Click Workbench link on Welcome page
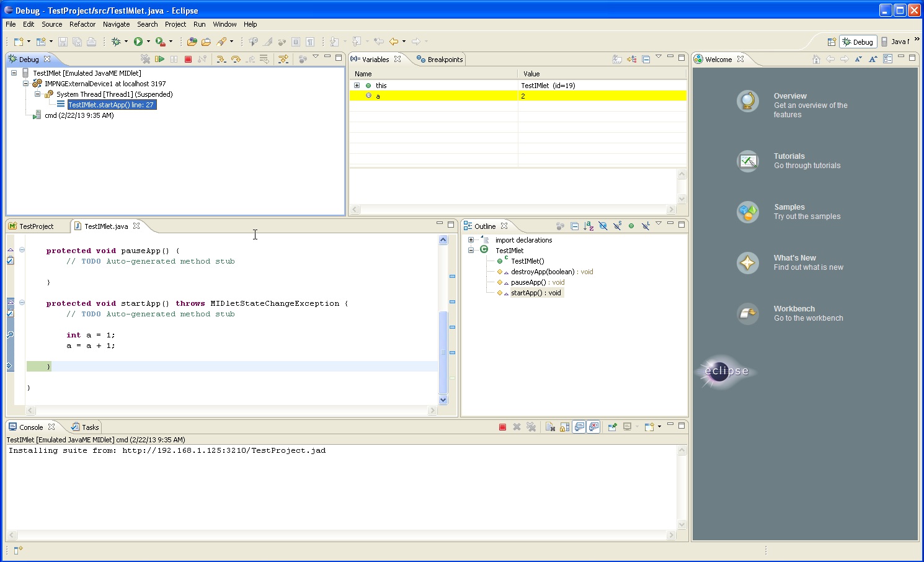This screenshot has height=562, width=924. tap(794, 309)
